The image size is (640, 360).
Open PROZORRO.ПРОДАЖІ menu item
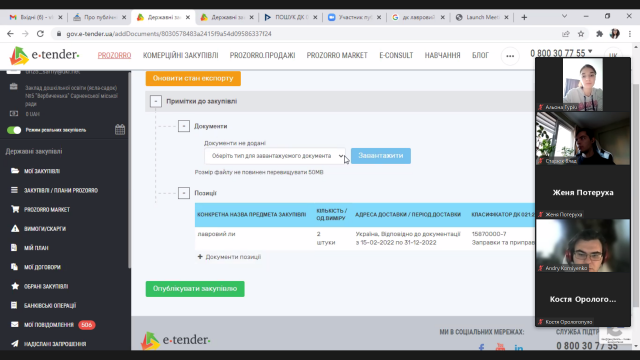coord(262,55)
